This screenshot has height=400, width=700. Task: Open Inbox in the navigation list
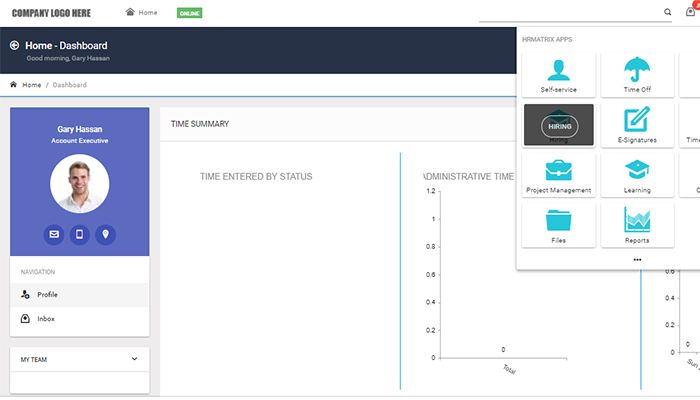79,319
